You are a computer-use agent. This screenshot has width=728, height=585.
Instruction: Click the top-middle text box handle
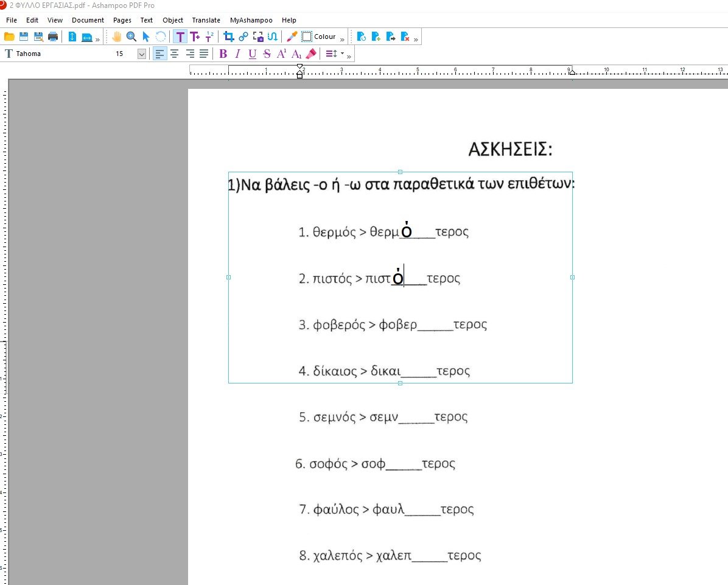pos(400,172)
